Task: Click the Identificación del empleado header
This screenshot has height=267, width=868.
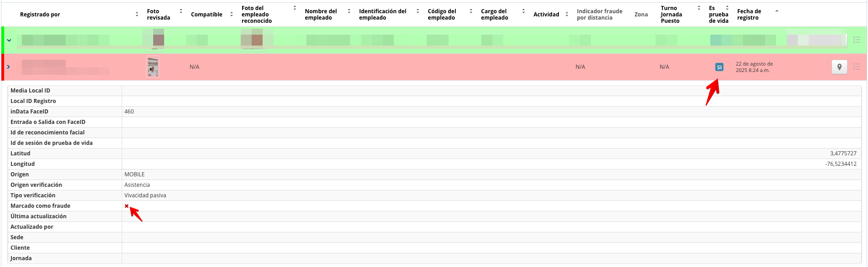Action: (x=382, y=15)
